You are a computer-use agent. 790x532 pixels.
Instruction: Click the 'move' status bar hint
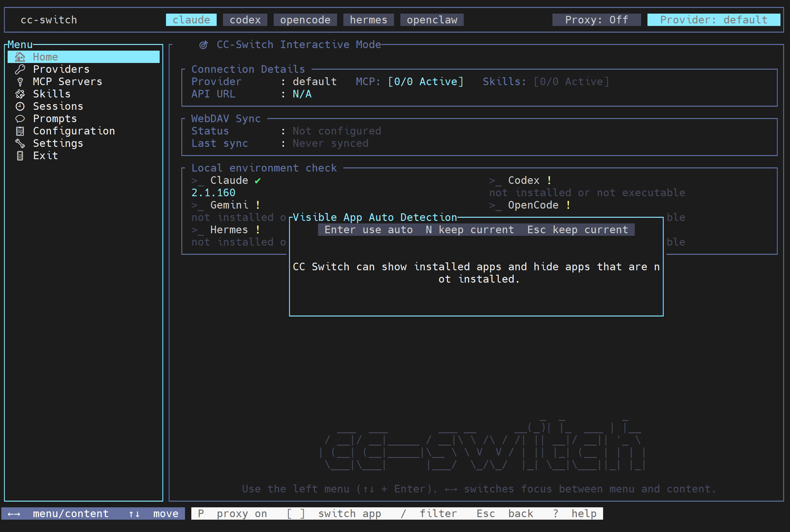[166, 514]
